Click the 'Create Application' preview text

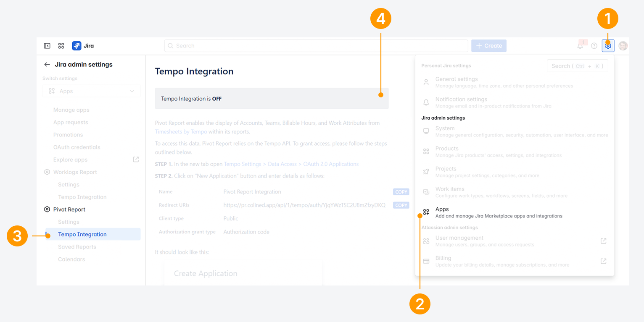coord(206,274)
